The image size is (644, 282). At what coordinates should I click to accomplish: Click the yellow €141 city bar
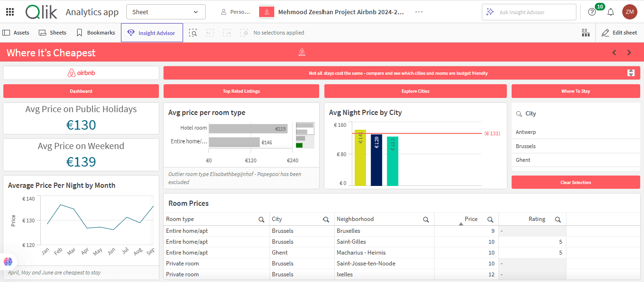pyautogui.click(x=360, y=158)
